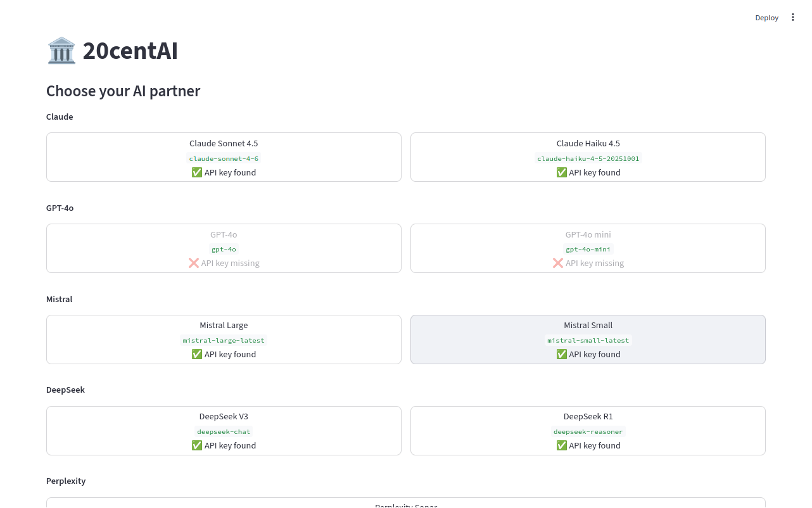Click the red X under GPT-4o
This screenshot has height=508, width=812.
[x=194, y=263]
